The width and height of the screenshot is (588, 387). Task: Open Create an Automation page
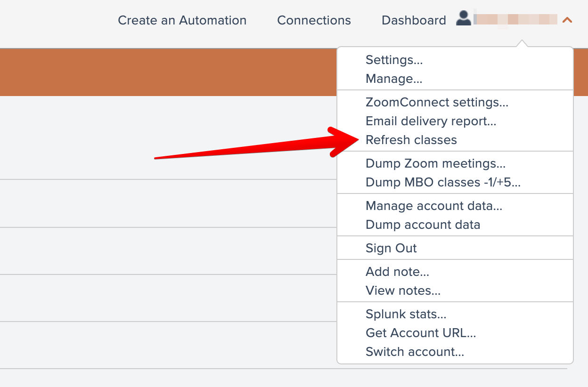(182, 20)
